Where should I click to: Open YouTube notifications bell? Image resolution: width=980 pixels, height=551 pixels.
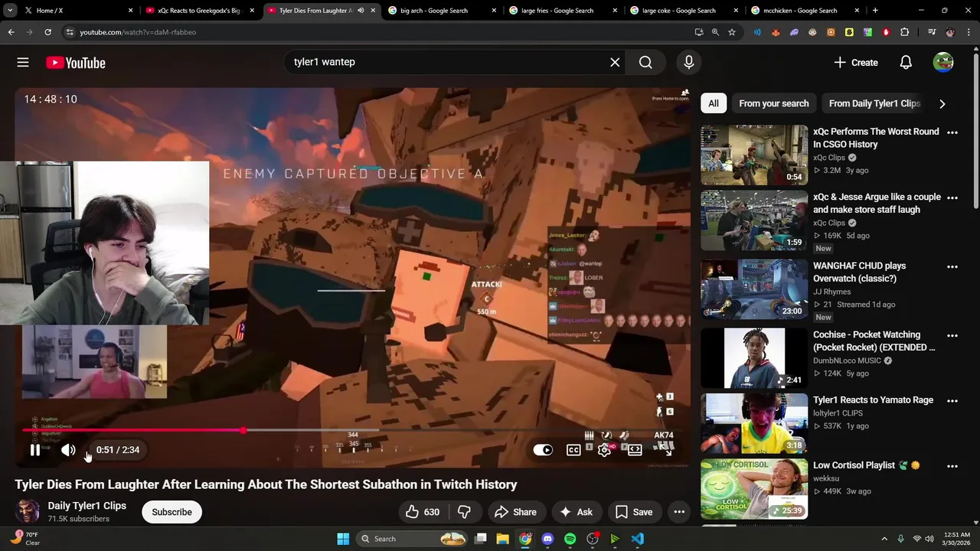click(x=906, y=63)
